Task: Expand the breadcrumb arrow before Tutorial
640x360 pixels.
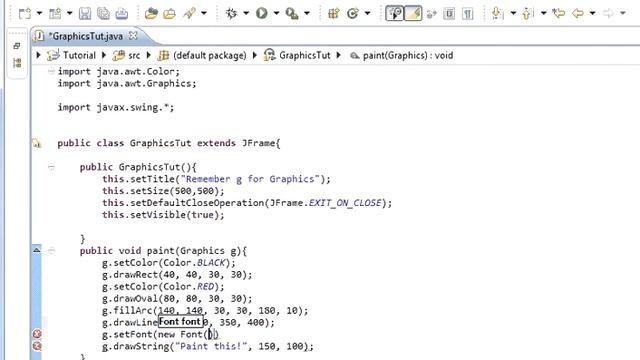Action: point(38,55)
